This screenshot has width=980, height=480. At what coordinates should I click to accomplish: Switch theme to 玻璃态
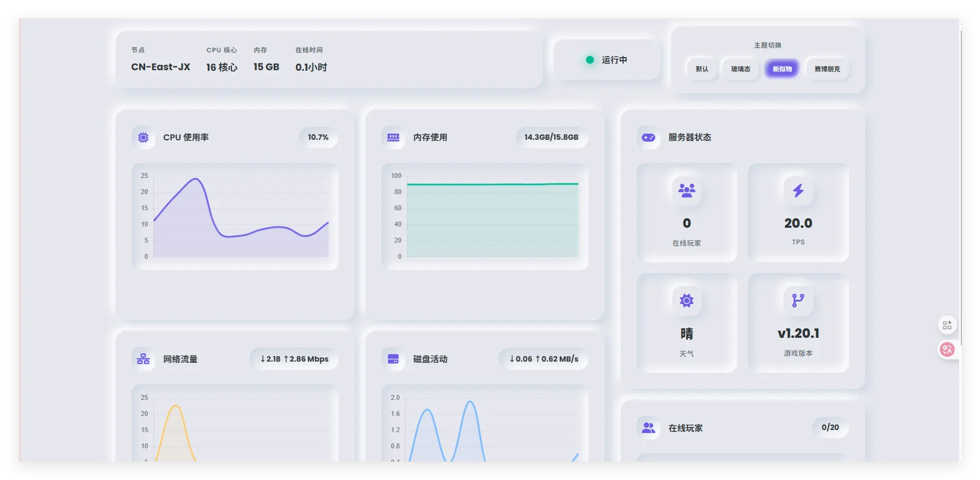point(741,69)
